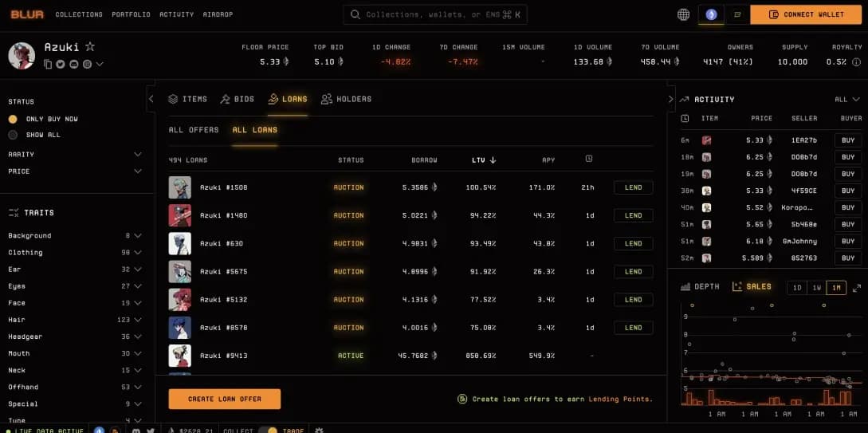Expand the sales chart to fullscreen
The image size is (868, 433).
tap(857, 288)
